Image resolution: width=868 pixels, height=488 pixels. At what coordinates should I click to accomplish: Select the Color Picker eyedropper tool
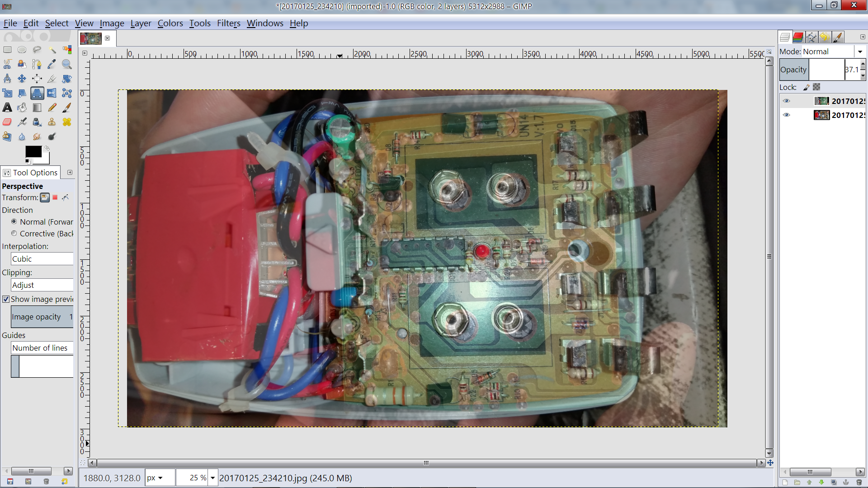pyautogui.click(x=52, y=64)
